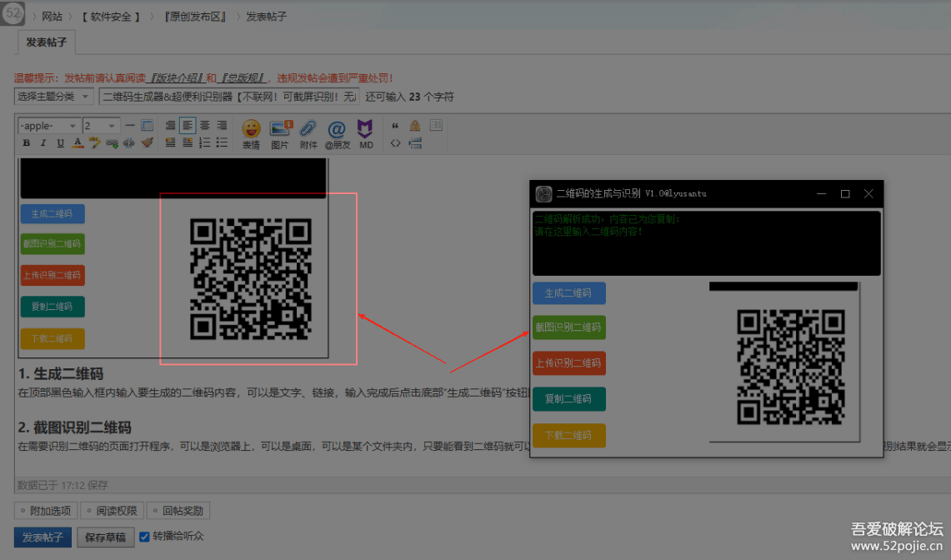Click 下载二维码 in the QR app window
951x560 pixels.
[x=569, y=435]
